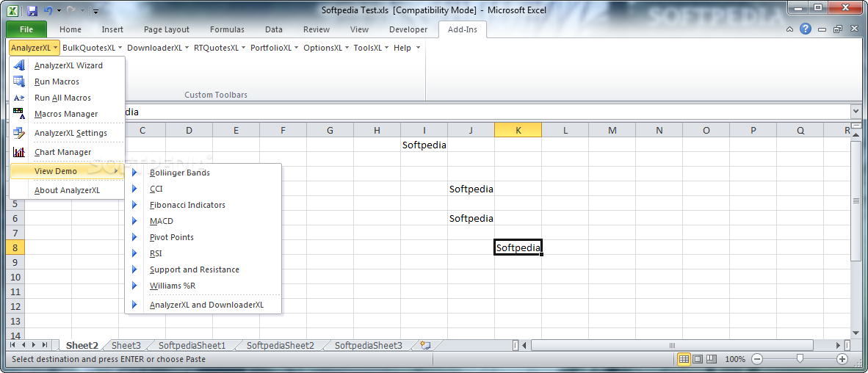Image resolution: width=868 pixels, height=373 pixels.
Task: Switch to Normal view in the status bar
Action: pos(684,359)
